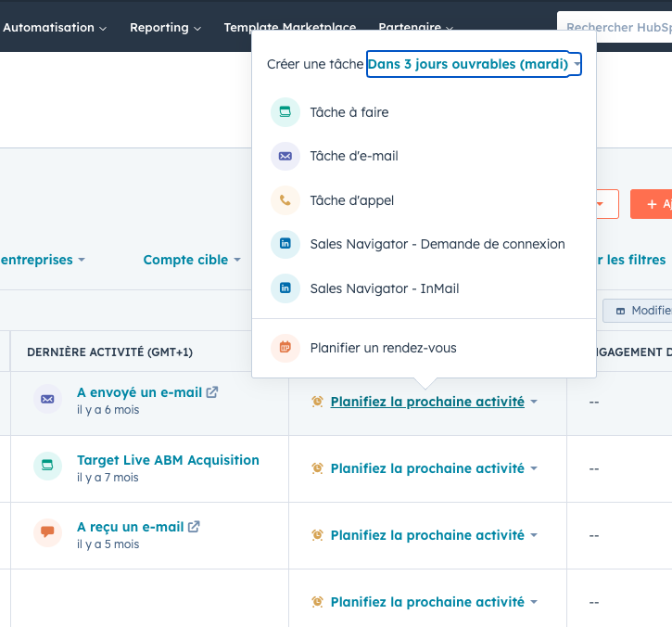
Task: Click the Modifier columns button
Action: (x=638, y=311)
